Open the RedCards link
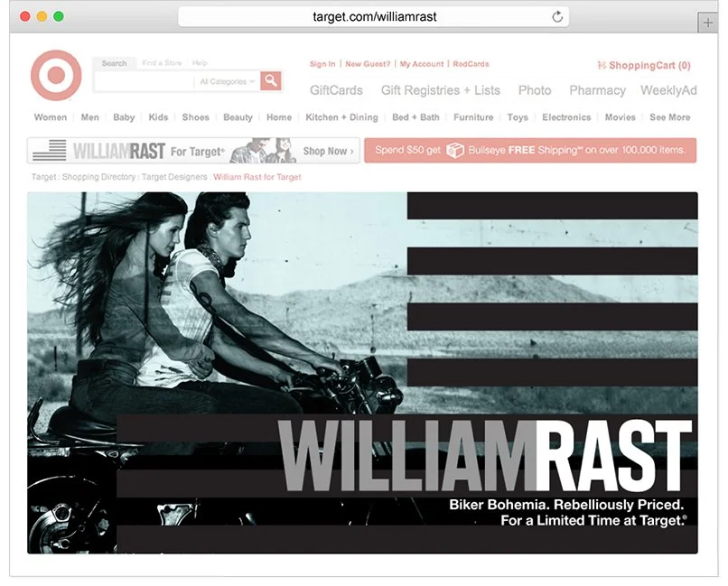728x586 pixels. click(471, 64)
